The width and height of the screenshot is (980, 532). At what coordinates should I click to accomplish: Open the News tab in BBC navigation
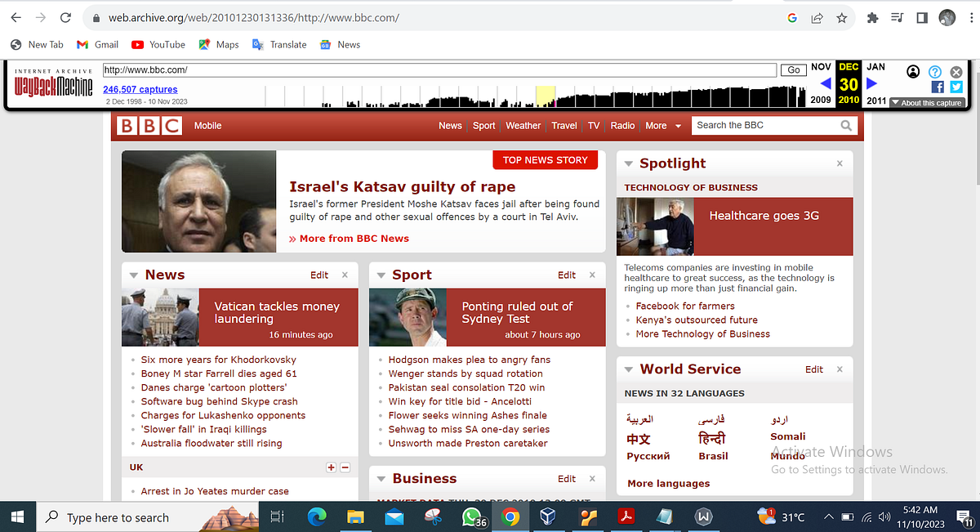pyautogui.click(x=450, y=126)
